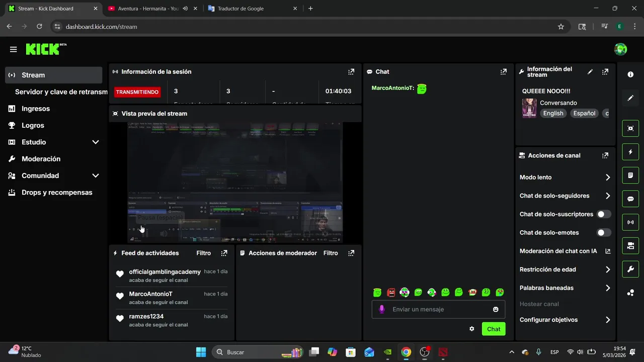Click the pencil edit icon in right sidebar
The height and width of the screenshot is (362, 644).
tap(630, 98)
